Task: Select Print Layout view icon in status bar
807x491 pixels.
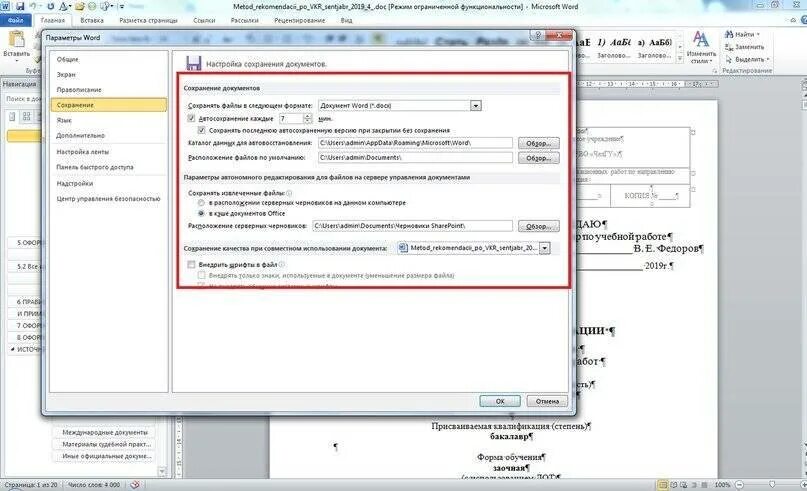Action: [x=663, y=485]
